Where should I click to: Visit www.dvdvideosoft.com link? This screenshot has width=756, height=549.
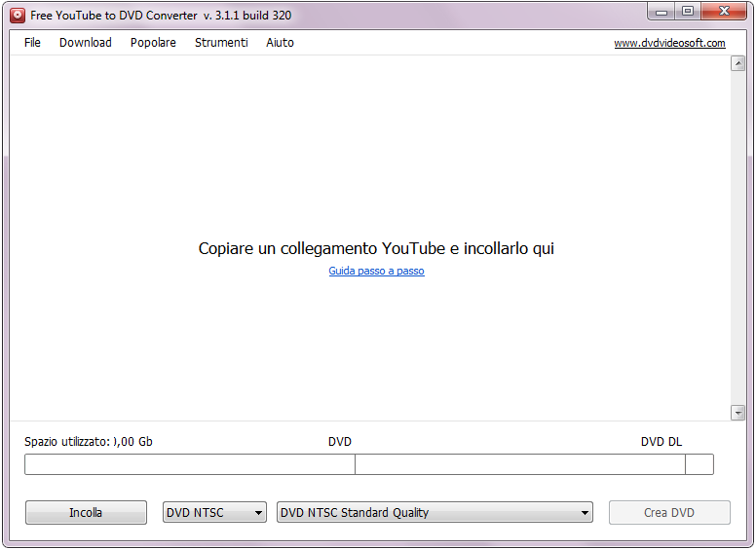tap(669, 43)
